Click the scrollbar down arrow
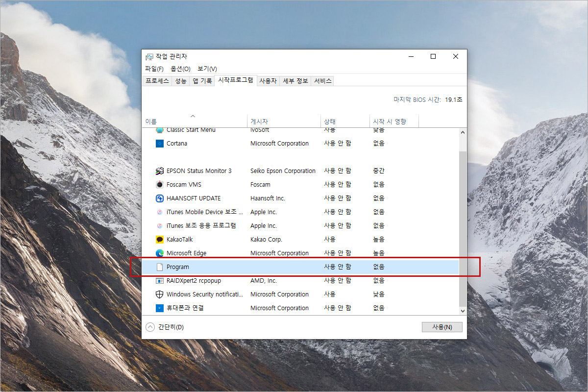This screenshot has height=392, width=588. coord(463,311)
